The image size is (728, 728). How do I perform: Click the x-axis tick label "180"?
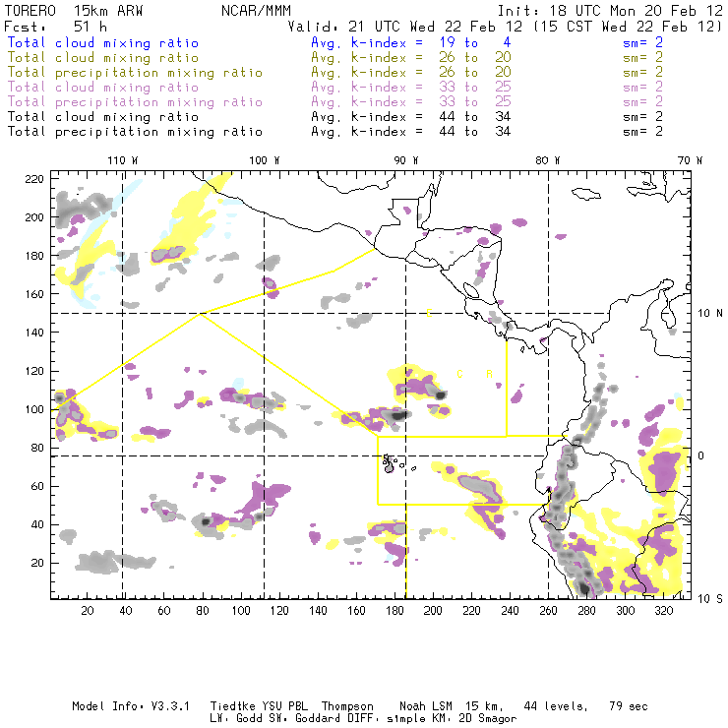click(x=394, y=611)
